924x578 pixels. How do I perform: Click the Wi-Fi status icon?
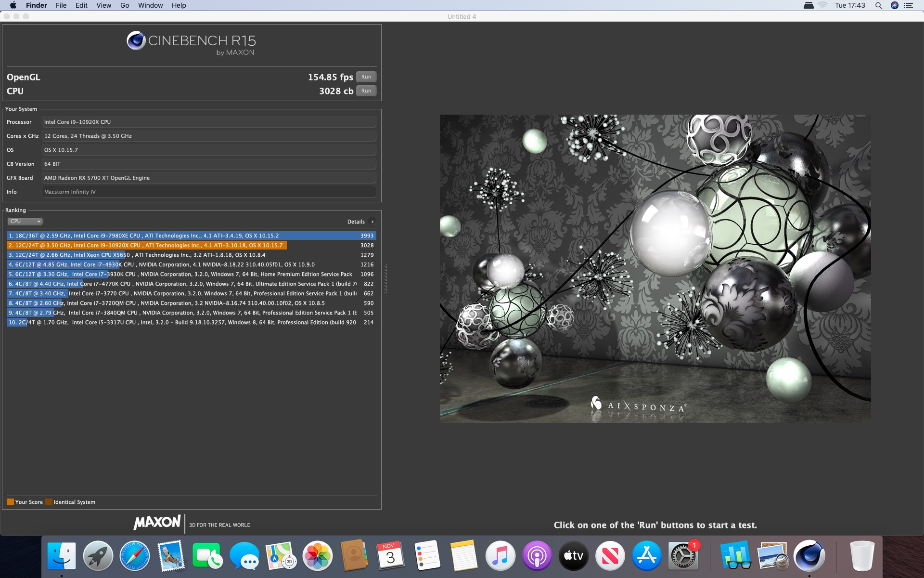[x=822, y=5]
